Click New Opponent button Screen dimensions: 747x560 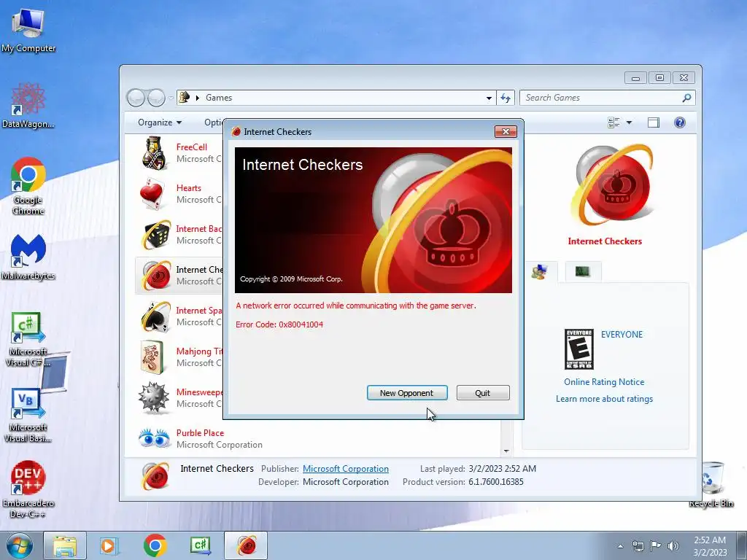[407, 393]
